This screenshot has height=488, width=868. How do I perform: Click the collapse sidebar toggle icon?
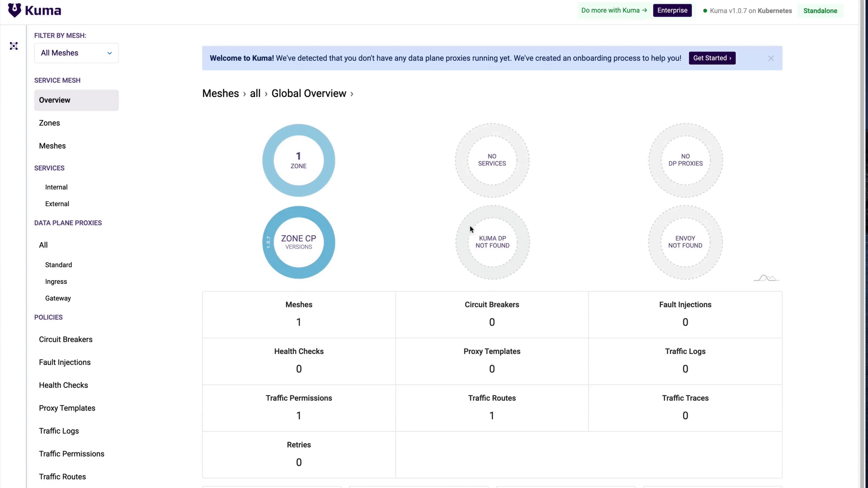14,46
